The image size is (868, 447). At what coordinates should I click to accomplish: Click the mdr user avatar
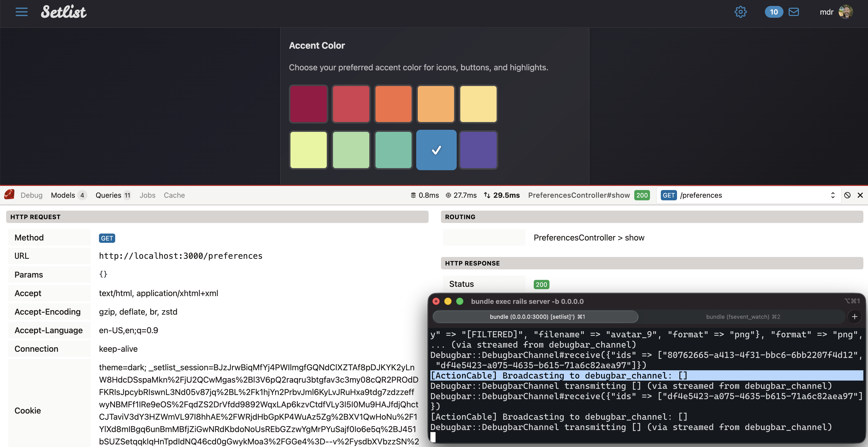[845, 12]
